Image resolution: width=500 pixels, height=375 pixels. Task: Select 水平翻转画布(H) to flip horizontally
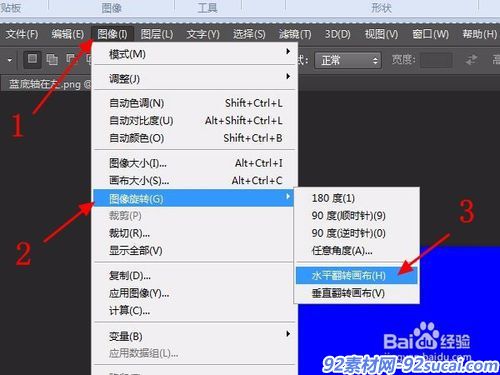pyautogui.click(x=357, y=275)
